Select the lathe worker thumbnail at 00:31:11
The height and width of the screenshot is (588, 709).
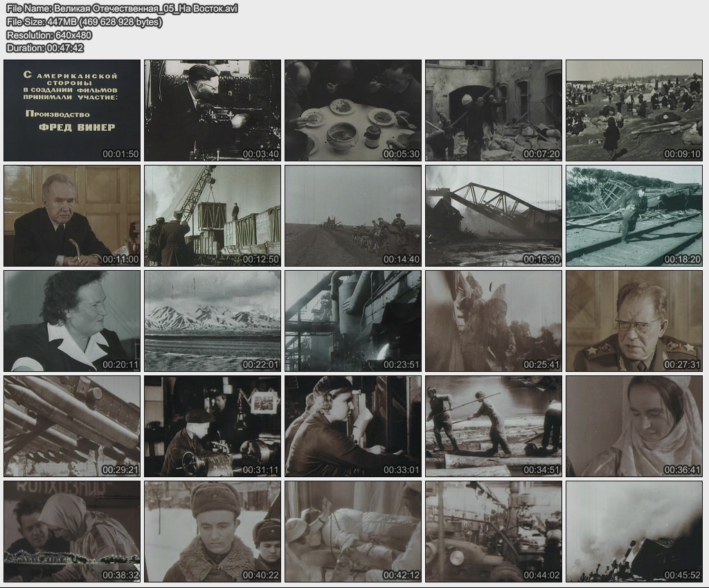tap(213, 426)
